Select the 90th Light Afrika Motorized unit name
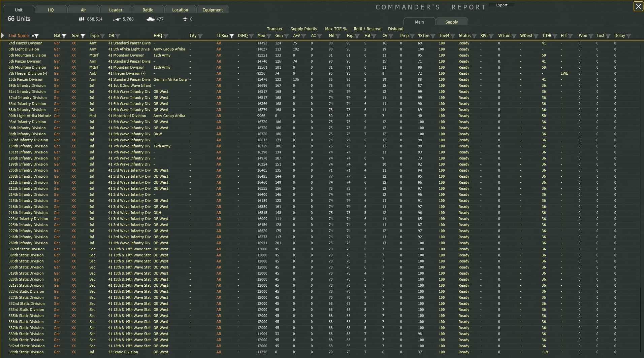Screen dimensions: 644x358 [x=30, y=116]
